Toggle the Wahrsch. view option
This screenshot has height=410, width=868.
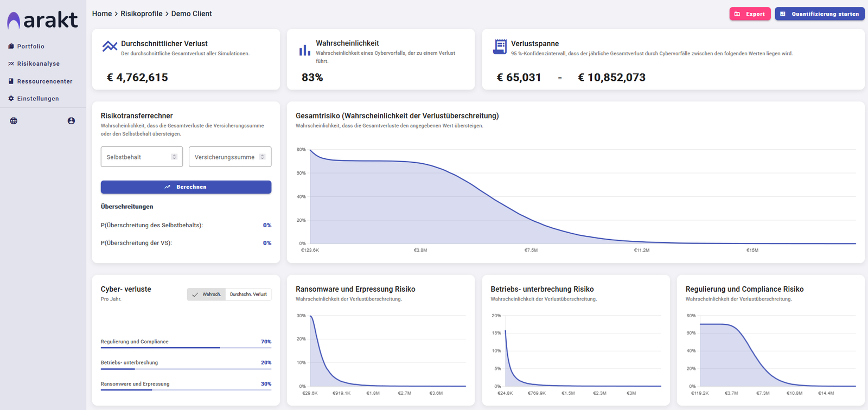point(207,294)
